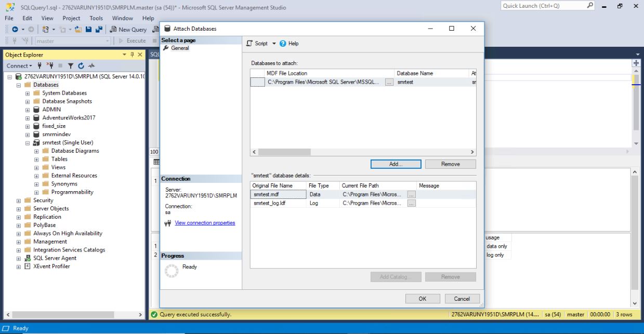
Task: Expand the Security node
Action: (19, 201)
